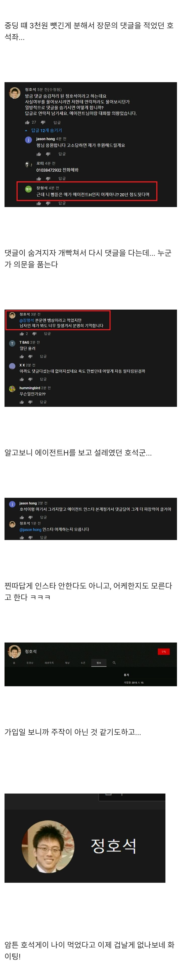Dislike 로띠's phone number reply
181x980 pixels.
(x=48, y=178)
